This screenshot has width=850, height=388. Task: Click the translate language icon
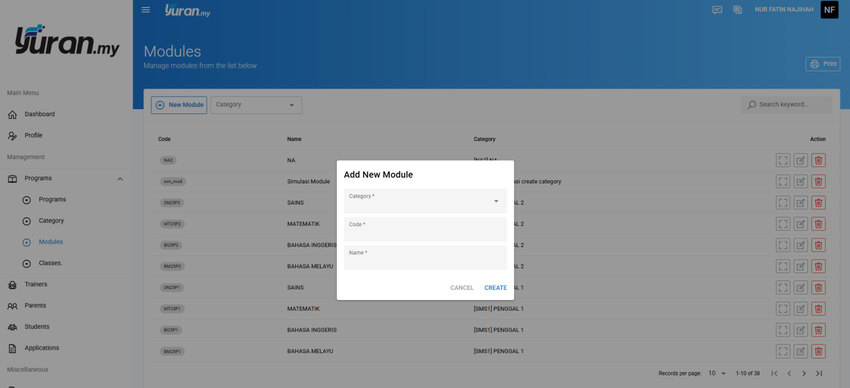pos(738,10)
